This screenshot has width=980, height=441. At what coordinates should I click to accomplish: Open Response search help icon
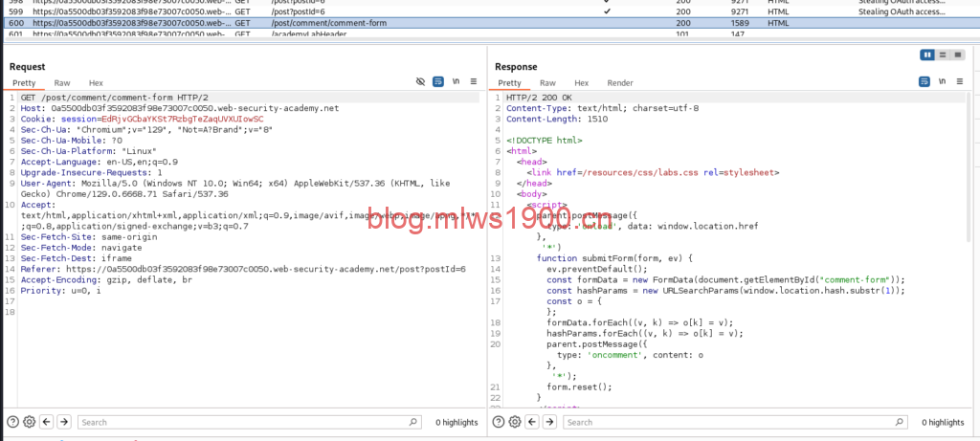tap(498, 422)
